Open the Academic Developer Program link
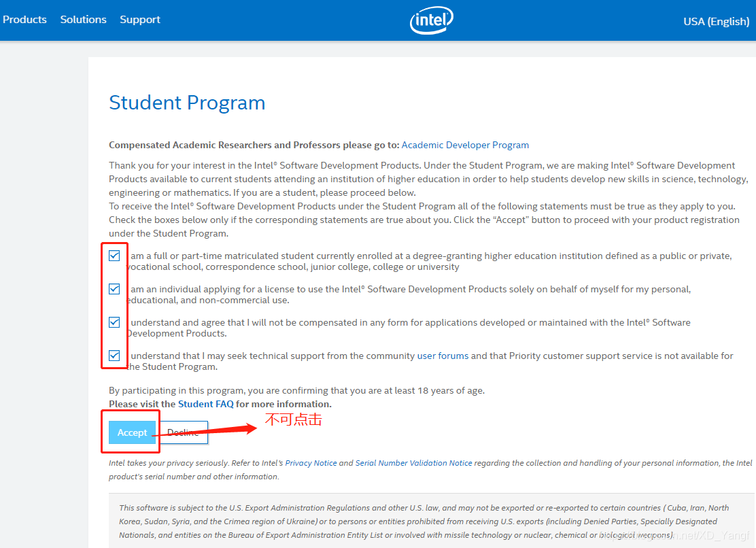Image resolution: width=756 pixels, height=548 pixels. tap(465, 145)
